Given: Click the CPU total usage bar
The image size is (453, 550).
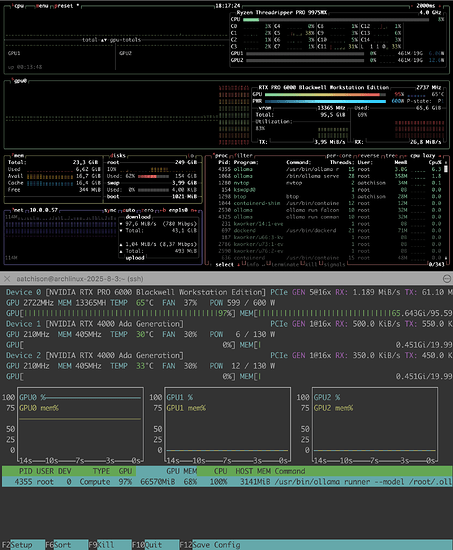Looking at the screenshot, I should [x=336, y=20].
